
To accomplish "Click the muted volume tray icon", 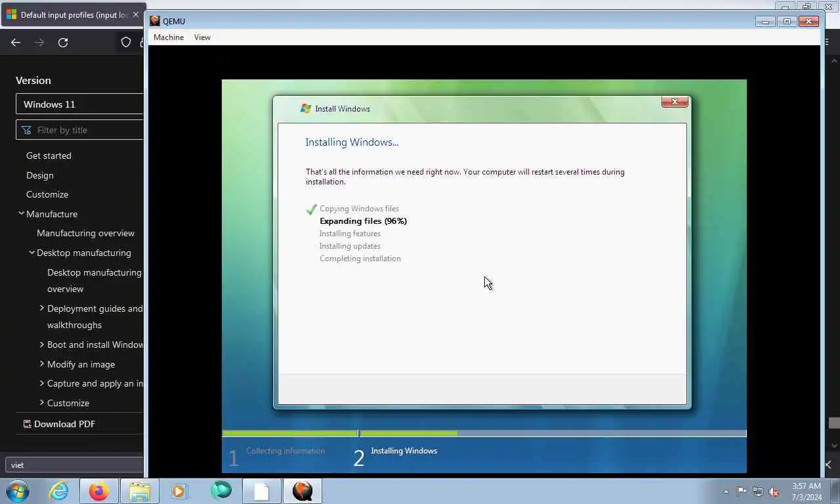I will 774,492.
